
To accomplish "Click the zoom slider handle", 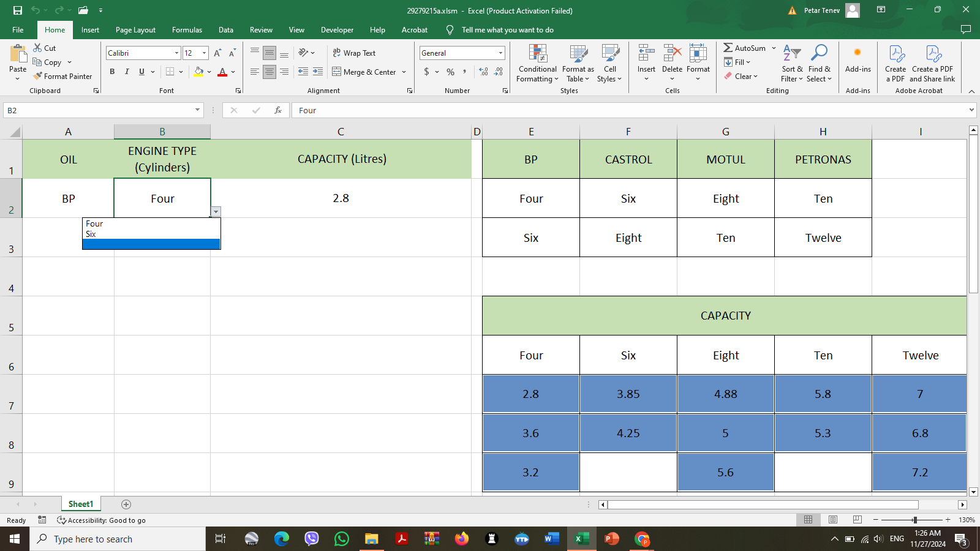I will (x=914, y=520).
